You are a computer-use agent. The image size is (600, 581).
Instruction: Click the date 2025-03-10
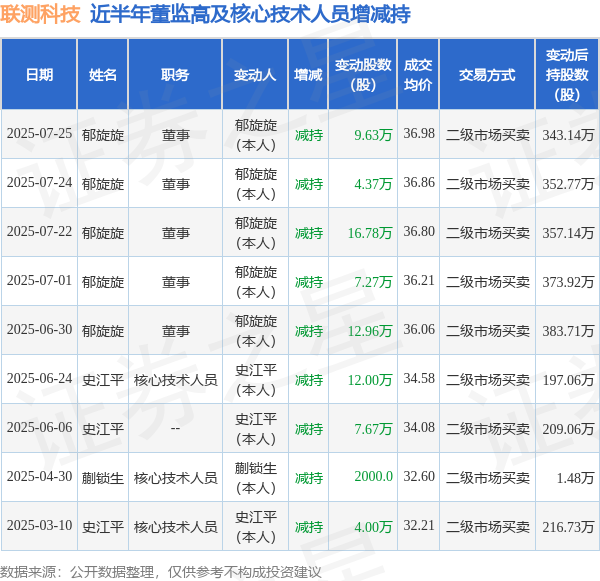tap(39, 526)
